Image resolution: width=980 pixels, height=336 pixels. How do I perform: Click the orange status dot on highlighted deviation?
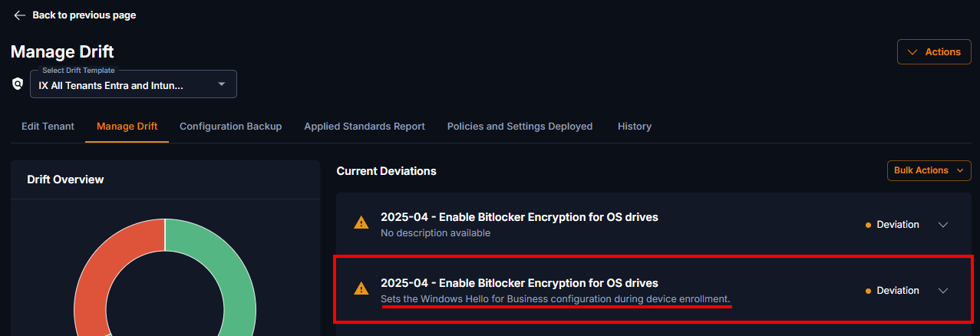[868, 291]
